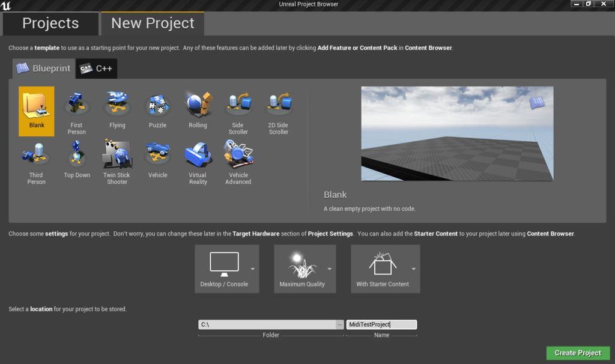This screenshot has width=615, height=364.
Task: Click the Create Project button
Action: (x=578, y=353)
